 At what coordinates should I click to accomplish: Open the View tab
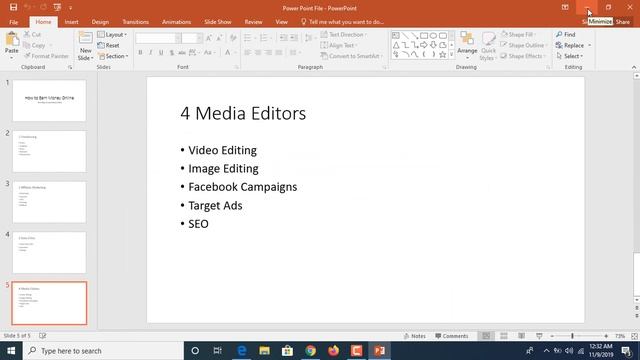[x=281, y=22]
